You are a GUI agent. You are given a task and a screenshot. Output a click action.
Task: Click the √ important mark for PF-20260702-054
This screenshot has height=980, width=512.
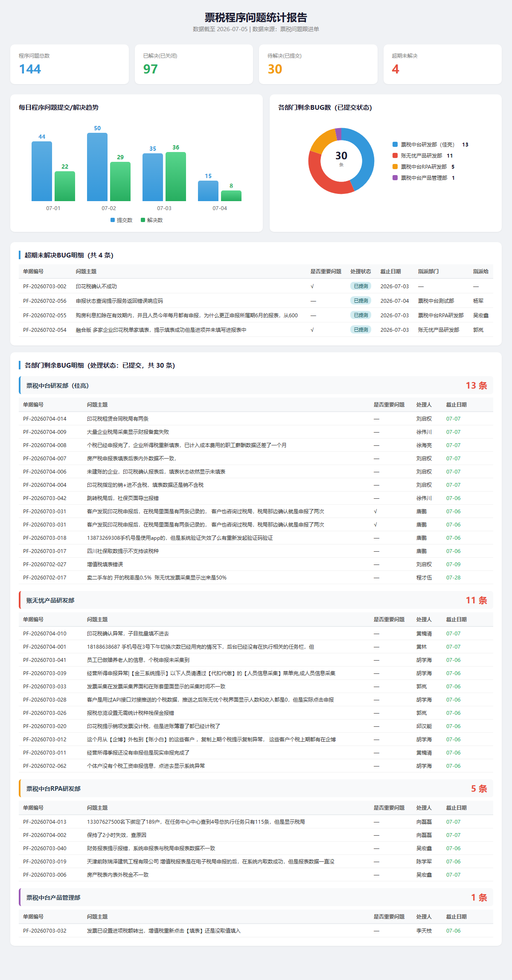coord(312,330)
